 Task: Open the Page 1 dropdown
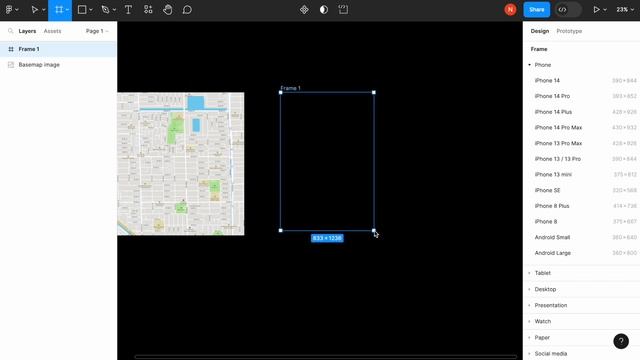point(97,31)
